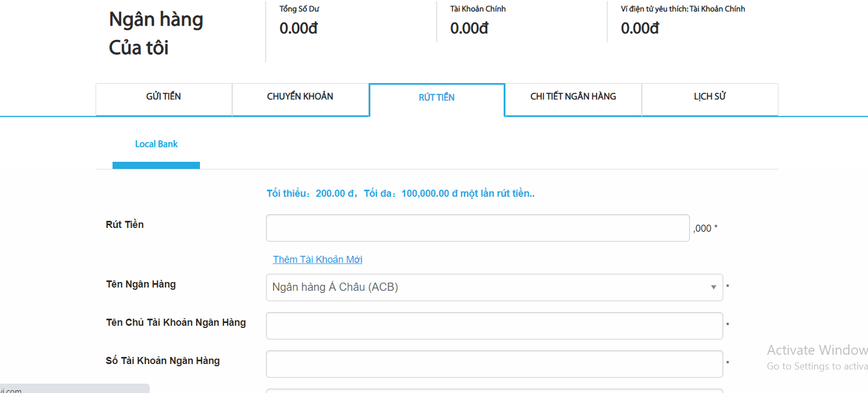Image resolution: width=868 pixels, height=393 pixels.
Task: Click the Ngân hàng Của tôi heading
Action: point(156,33)
